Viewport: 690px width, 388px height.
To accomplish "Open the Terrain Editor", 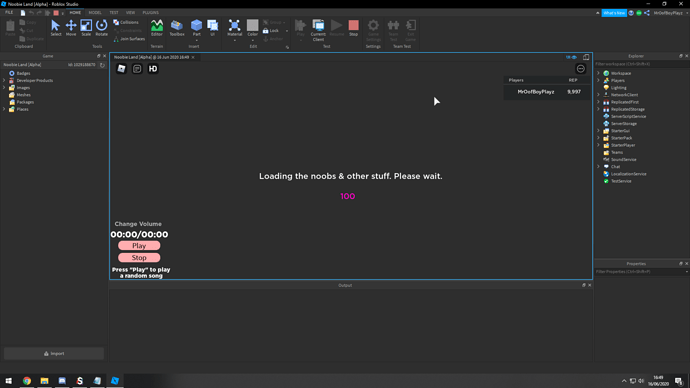I will (157, 28).
